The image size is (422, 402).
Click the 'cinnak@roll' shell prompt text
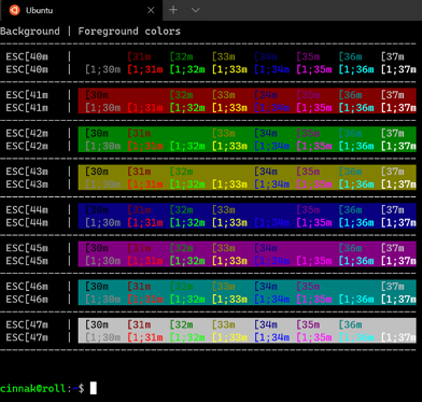click(x=33, y=388)
